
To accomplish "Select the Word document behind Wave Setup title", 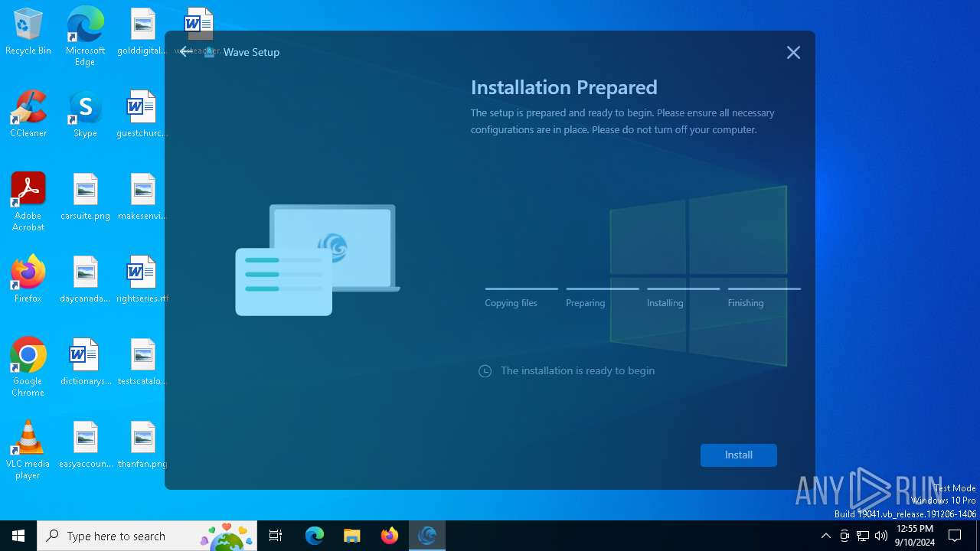I will (198, 31).
